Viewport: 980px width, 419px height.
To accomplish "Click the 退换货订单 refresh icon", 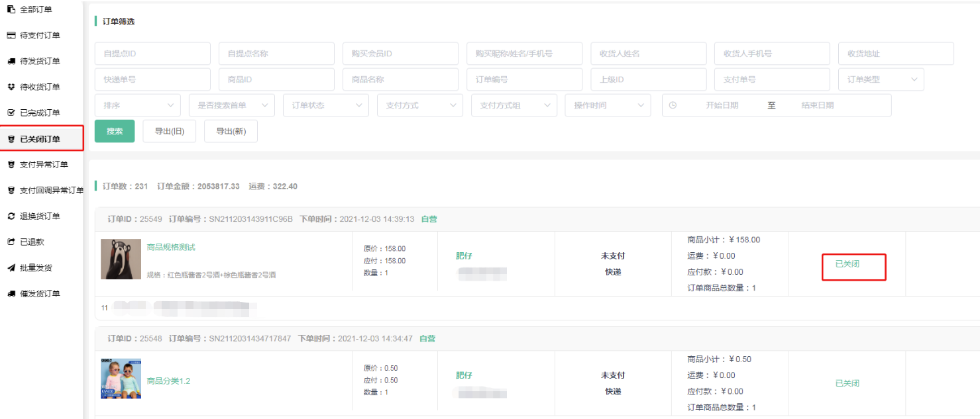I will (x=11, y=216).
